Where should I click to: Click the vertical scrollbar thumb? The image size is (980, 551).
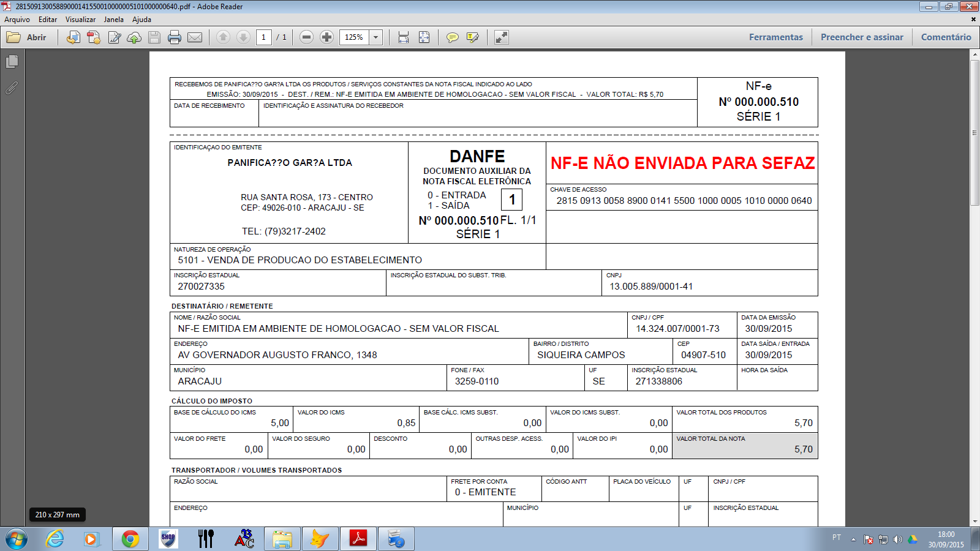click(x=974, y=132)
